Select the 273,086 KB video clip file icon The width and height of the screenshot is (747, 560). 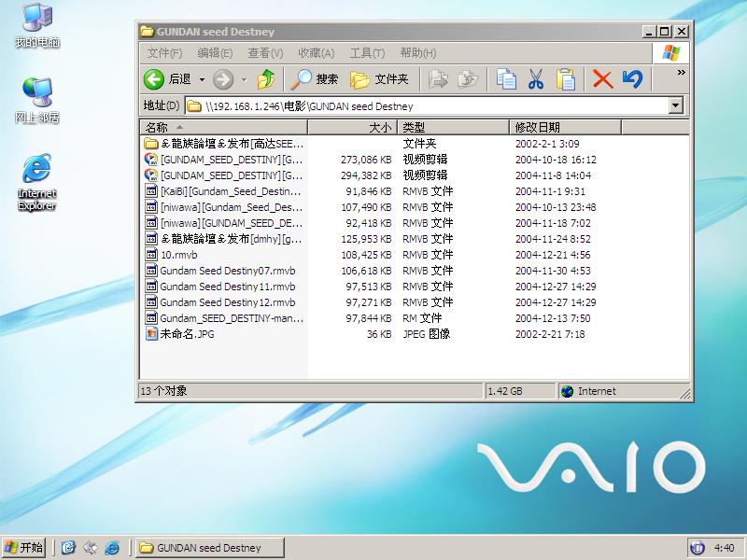pyautogui.click(x=151, y=160)
